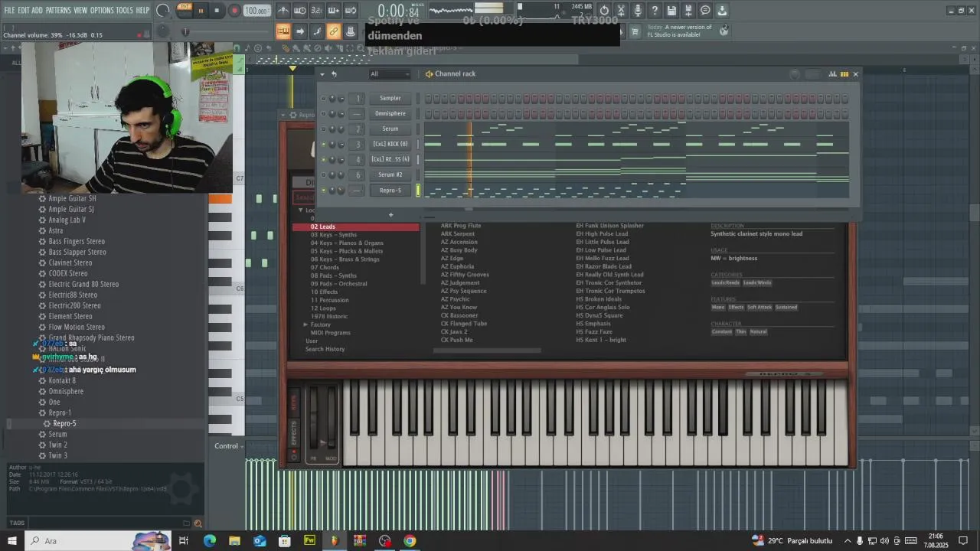The width and height of the screenshot is (980, 551).
Task: Click the question mark help icon
Action: [x=655, y=11]
